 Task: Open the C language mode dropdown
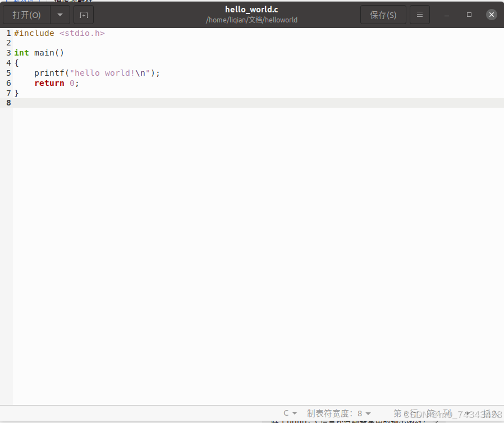tap(290, 413)
